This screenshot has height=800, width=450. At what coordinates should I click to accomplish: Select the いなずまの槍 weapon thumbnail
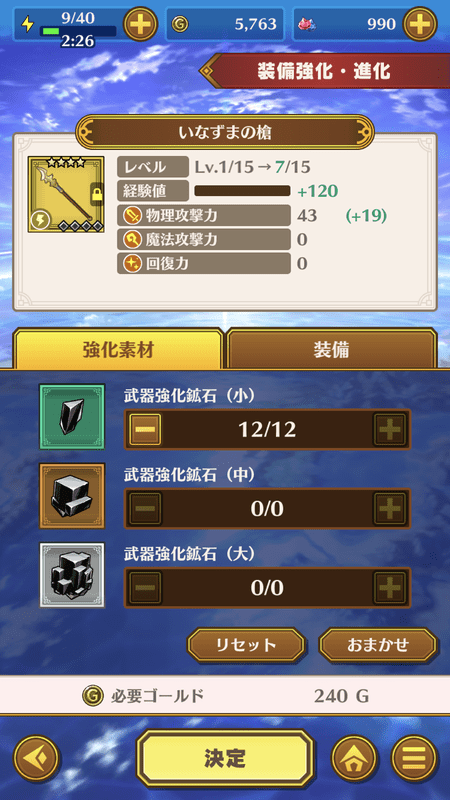pos(66,194)
